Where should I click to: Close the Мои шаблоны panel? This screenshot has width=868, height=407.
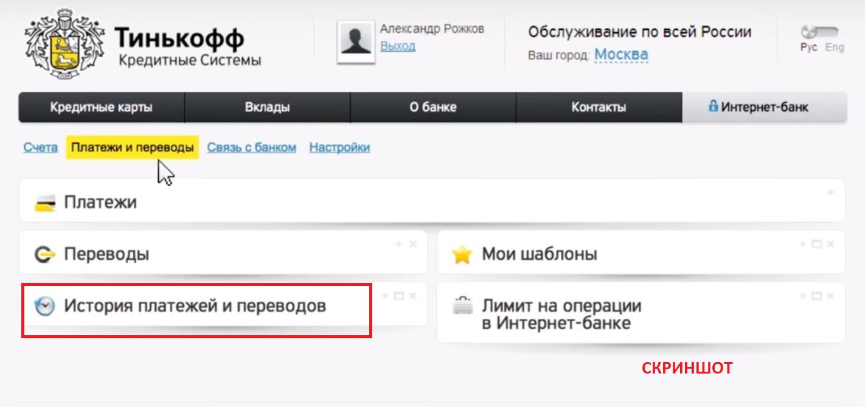tap(830, 244)
